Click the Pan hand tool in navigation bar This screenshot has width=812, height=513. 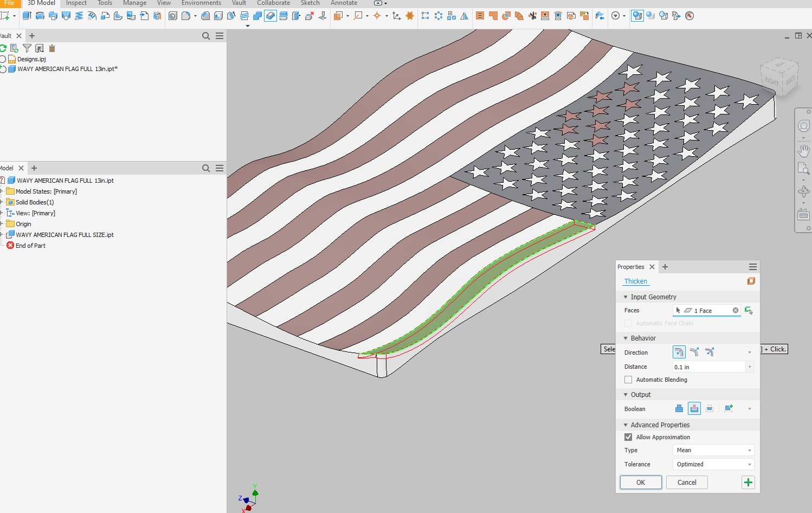[x=804, y=150]
